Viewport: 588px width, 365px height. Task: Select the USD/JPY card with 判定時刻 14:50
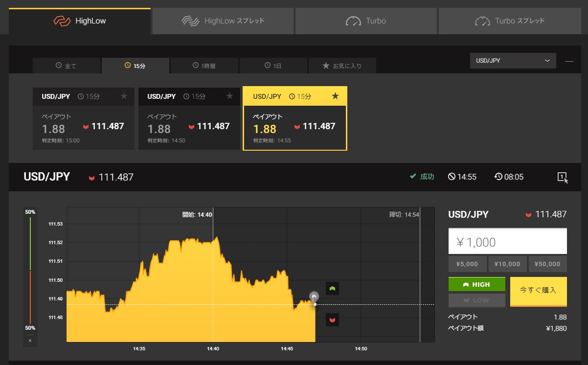189,118
